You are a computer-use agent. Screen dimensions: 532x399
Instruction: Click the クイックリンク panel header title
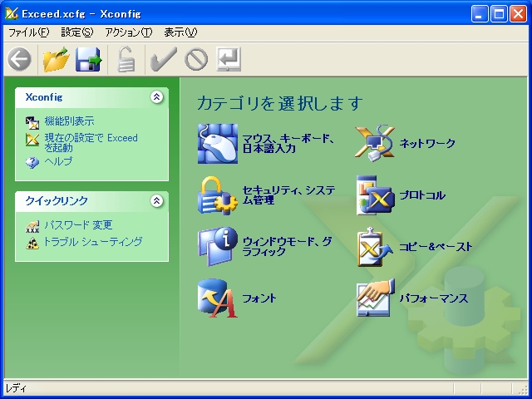tap(57, 201)
